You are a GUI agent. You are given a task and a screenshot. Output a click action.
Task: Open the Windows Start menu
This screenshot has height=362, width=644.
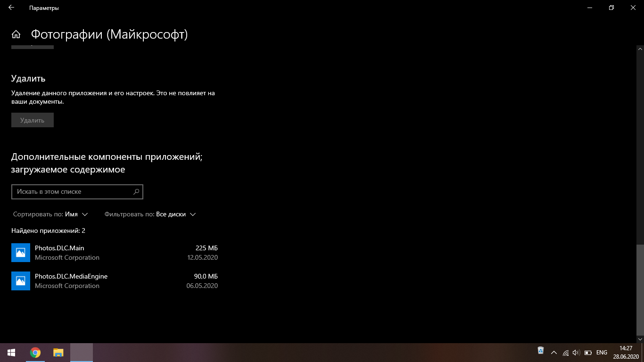point(11,353)
